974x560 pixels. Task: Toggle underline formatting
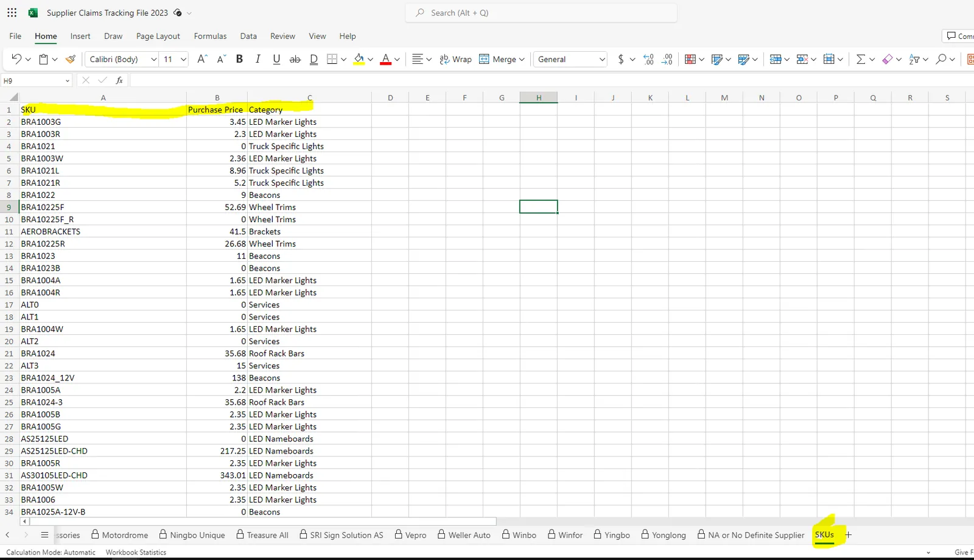(276, 59)
